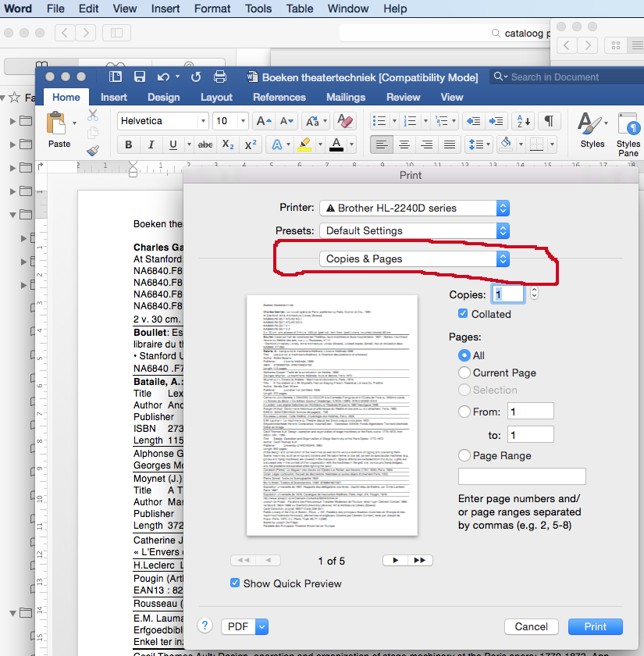
Task: Click the print icon in title bar
Action: (x=220, y=77)
